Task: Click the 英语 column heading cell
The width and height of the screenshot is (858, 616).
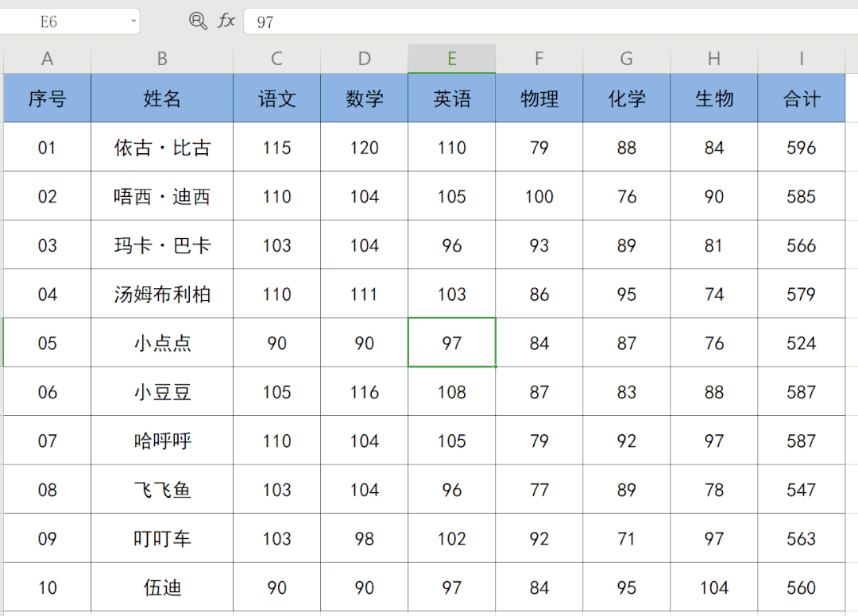Action: pyautogui.click(x=451, y=98)
